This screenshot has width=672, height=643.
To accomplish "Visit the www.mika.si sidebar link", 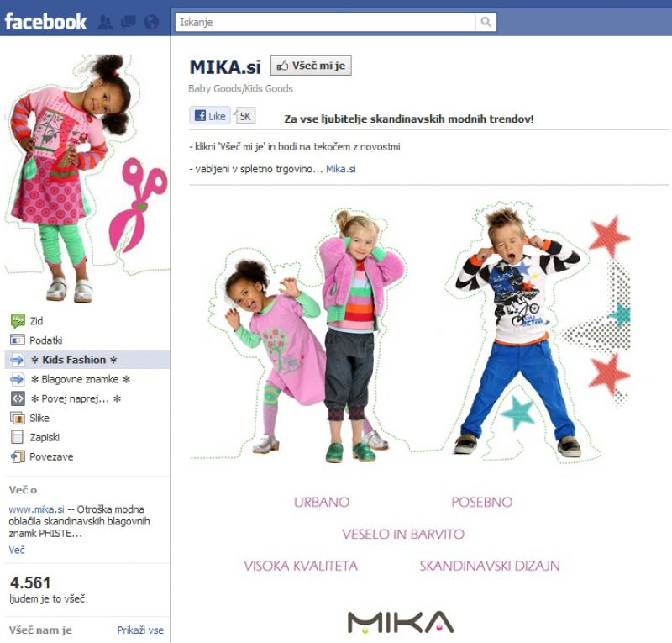I will 36,509.
